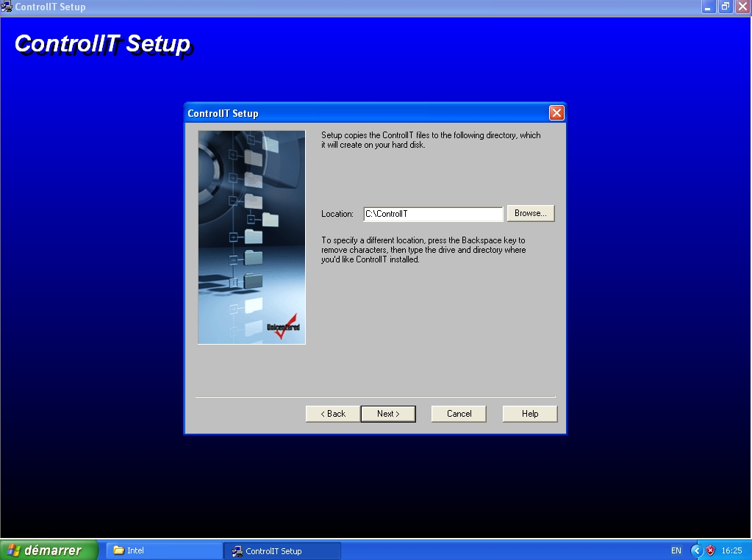Click the ControlIT Setup title bar icon
This screenshot has width=752, height=560.
(x=7, y=7)
